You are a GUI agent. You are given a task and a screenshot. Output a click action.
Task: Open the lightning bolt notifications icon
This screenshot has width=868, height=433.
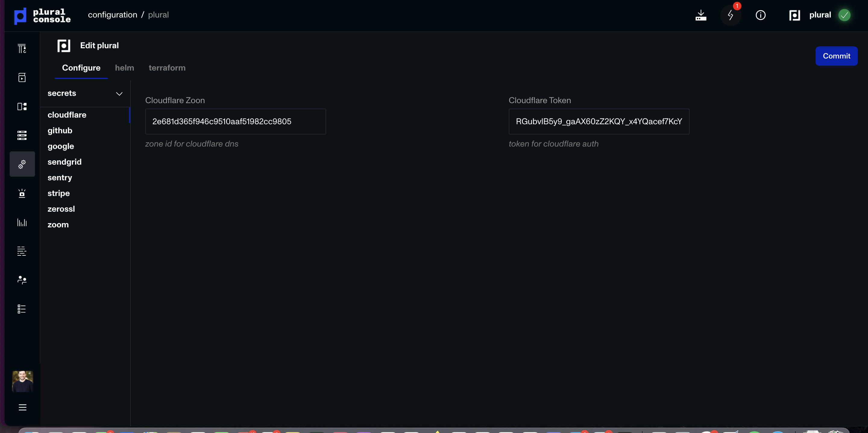[730, 15]
